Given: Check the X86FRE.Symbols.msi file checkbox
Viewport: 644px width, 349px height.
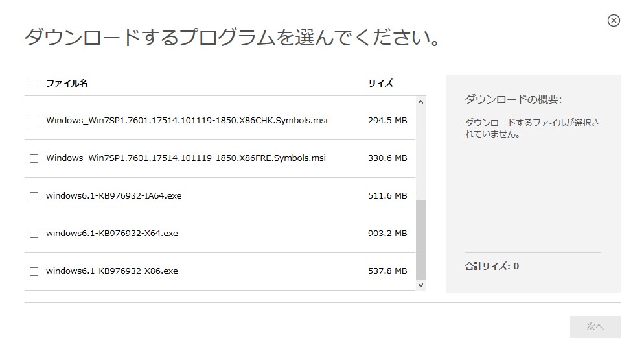Looking at the screenshot, I should coord(34,158).
